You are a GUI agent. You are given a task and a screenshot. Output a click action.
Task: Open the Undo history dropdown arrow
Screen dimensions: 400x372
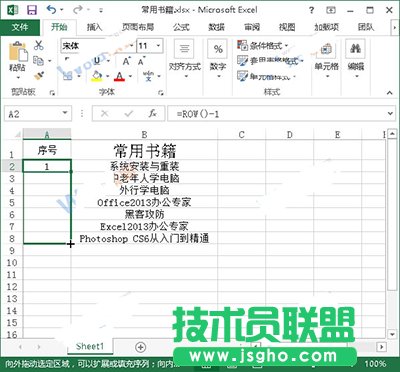coord(62,10)
